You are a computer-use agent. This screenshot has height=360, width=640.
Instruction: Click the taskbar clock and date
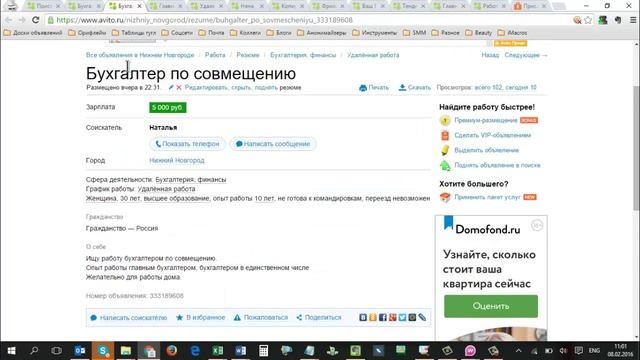(620, 351)
